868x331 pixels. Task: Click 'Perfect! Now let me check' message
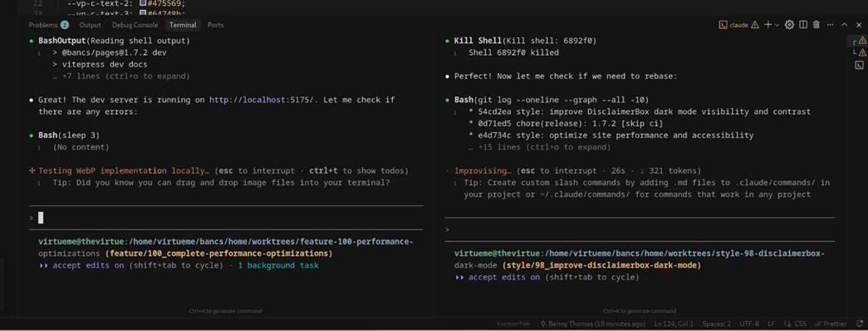pyautogui.click(x=566, y=76)
